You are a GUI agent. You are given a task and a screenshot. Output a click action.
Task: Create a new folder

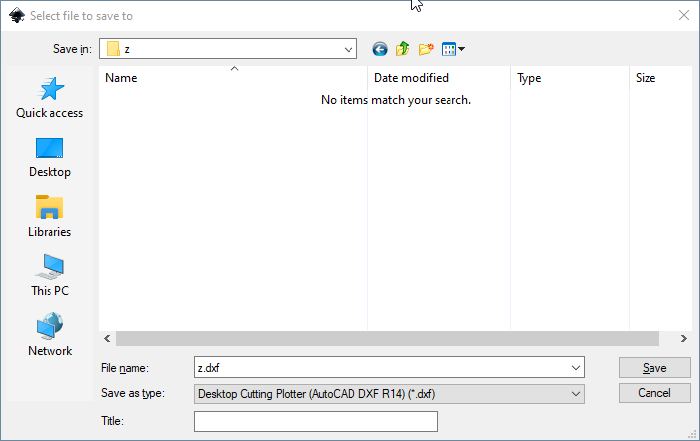point(426,49)
